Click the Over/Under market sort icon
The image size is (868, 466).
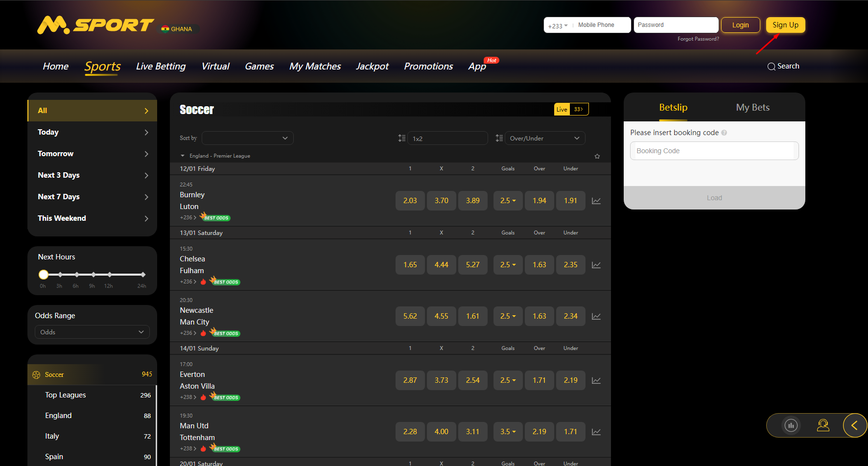click(499, 139)
